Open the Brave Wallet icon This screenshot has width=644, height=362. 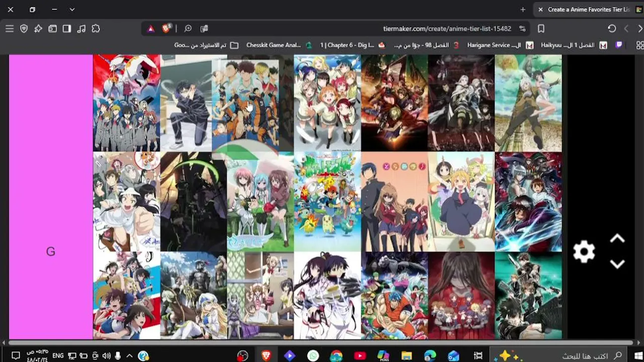pos(52,29)
